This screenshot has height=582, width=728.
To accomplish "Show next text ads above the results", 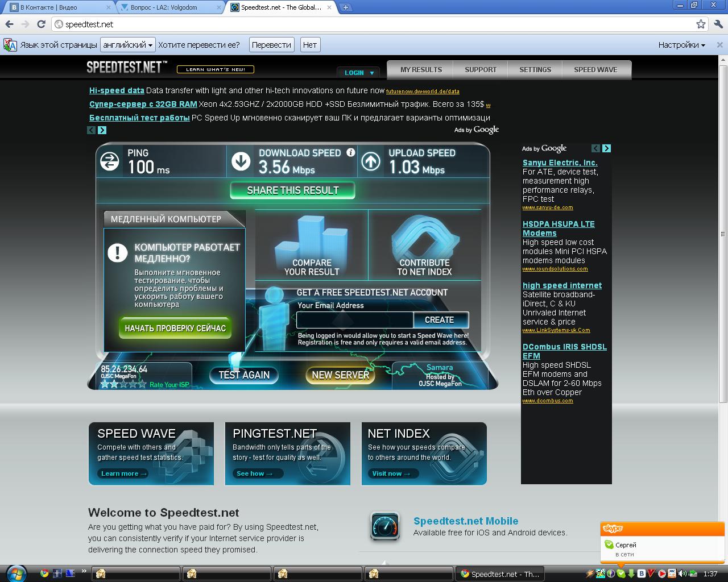I will [x=102, y=130].
